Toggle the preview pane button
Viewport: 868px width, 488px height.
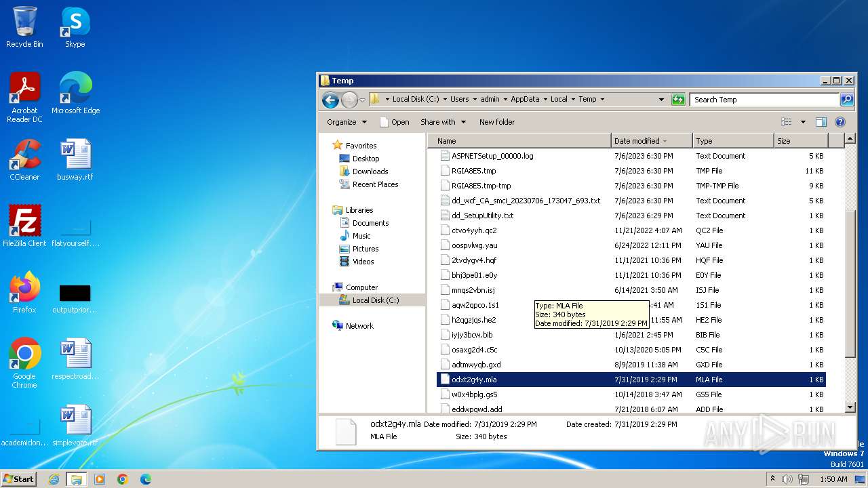[821, 122]
